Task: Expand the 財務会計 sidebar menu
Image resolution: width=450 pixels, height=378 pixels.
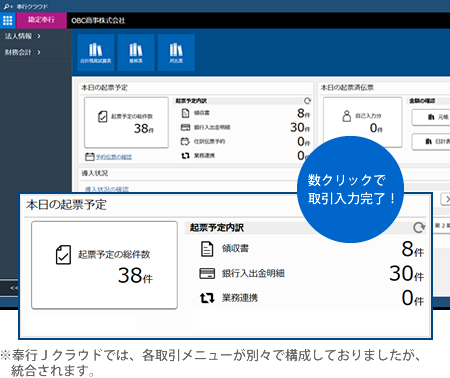Action: [x=23, y=52]
